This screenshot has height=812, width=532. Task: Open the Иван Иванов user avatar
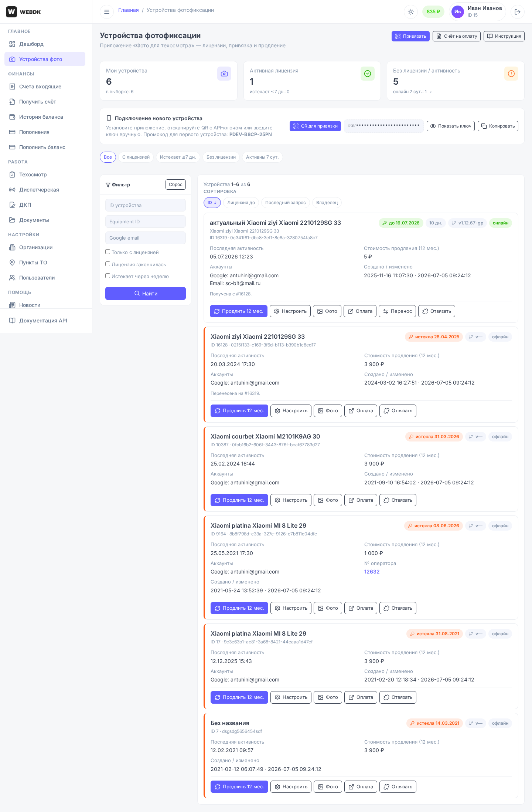458,12
